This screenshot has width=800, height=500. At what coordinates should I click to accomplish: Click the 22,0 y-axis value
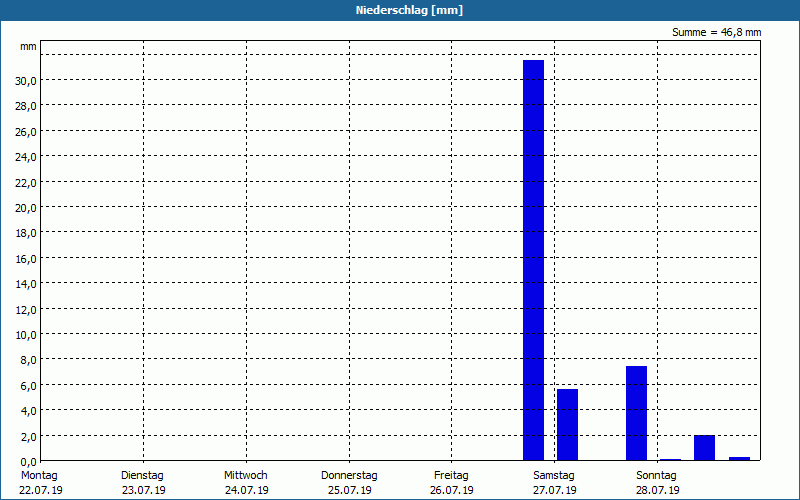pos(26,182)
